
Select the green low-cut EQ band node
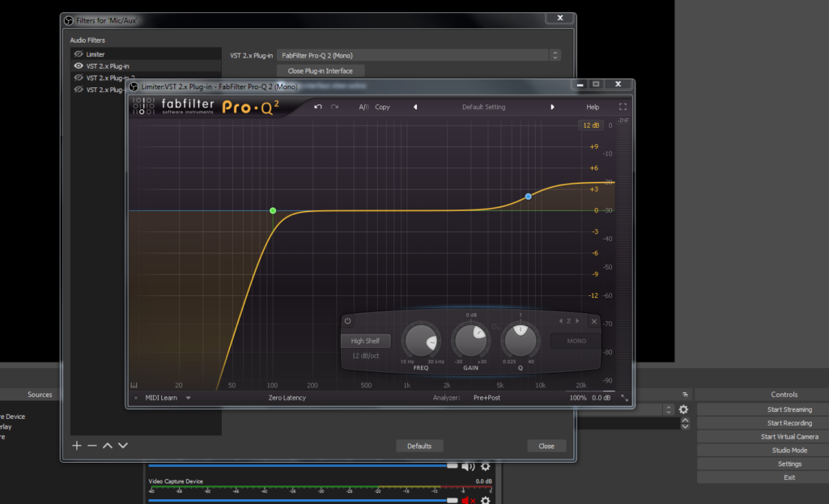click(273, 210)
